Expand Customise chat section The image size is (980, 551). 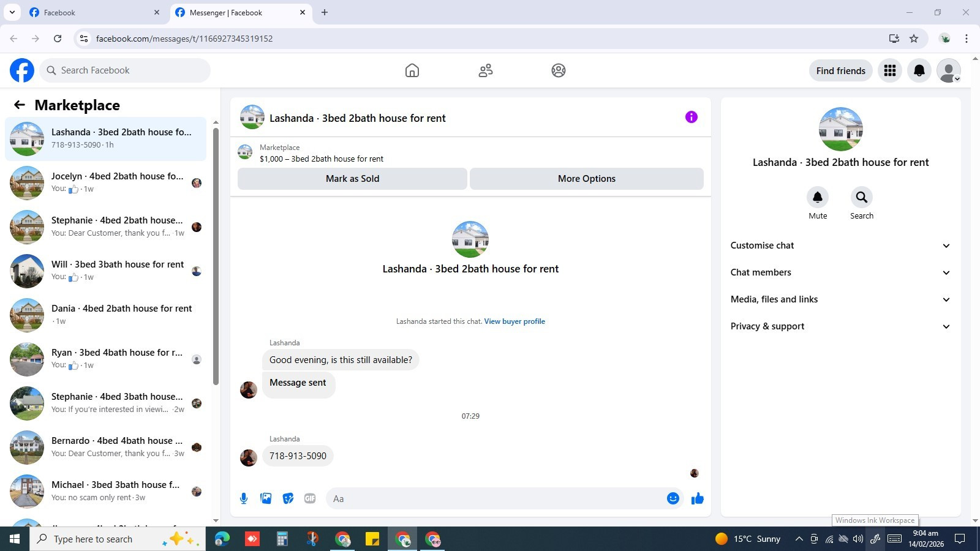(x=840, y=246)
